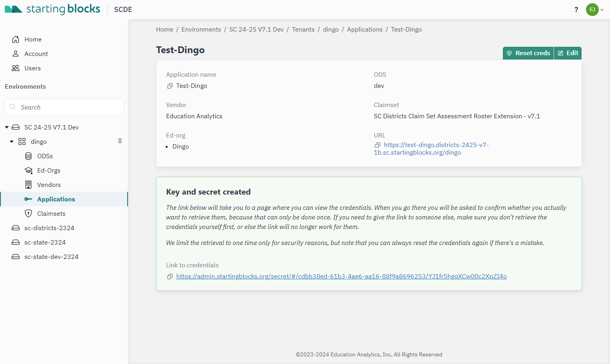The image size is (610, 364).
Task: Open SC 24-25 V7.1 Dev breadcrumb link
Action: point(256,29)
